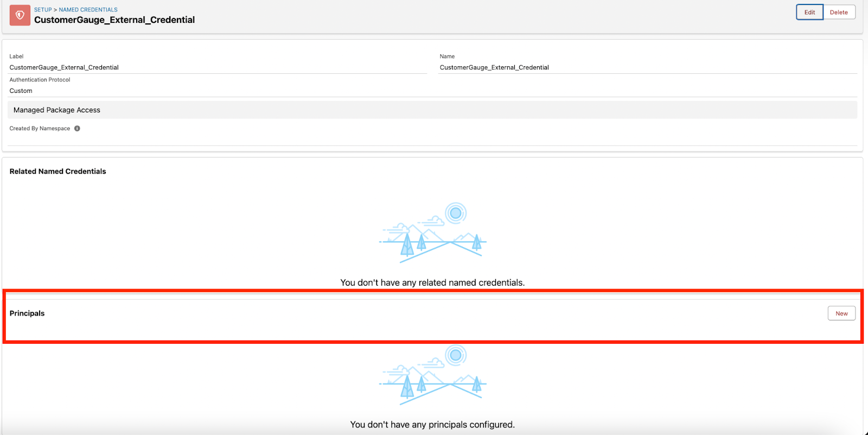The height and width of the screenshot is (435, 868).
Task: Click the empty-state landscape illustration under Related Named Credentials
Action: 432,233
